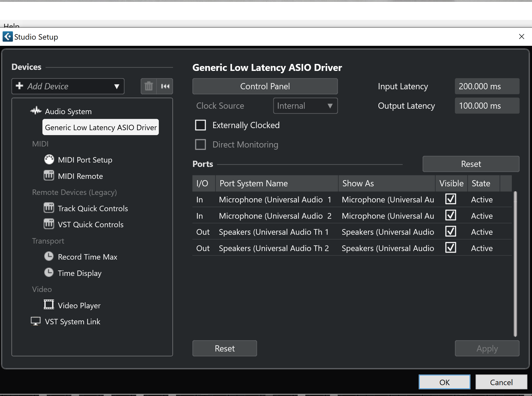Open the ASIO Control Panel button
Viewport: 532px width, 396px height.
(265, 86)
